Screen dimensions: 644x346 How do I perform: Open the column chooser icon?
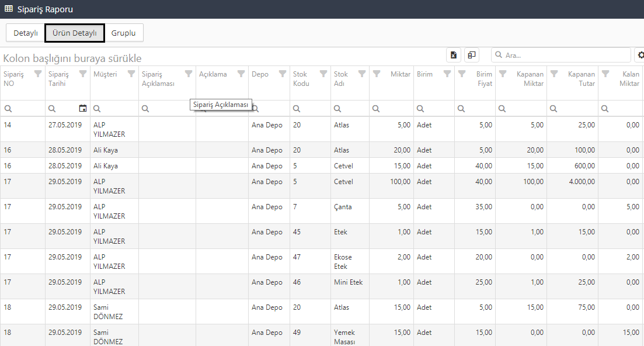point(471,55)
